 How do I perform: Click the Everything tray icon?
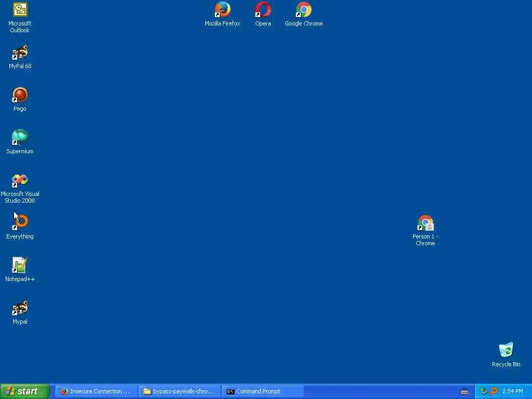494,391
